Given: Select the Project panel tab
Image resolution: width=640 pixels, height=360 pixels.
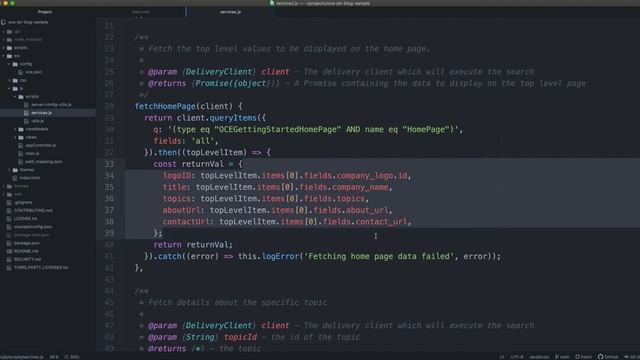Looking at the screenshot, I should [x=44, y=12].
